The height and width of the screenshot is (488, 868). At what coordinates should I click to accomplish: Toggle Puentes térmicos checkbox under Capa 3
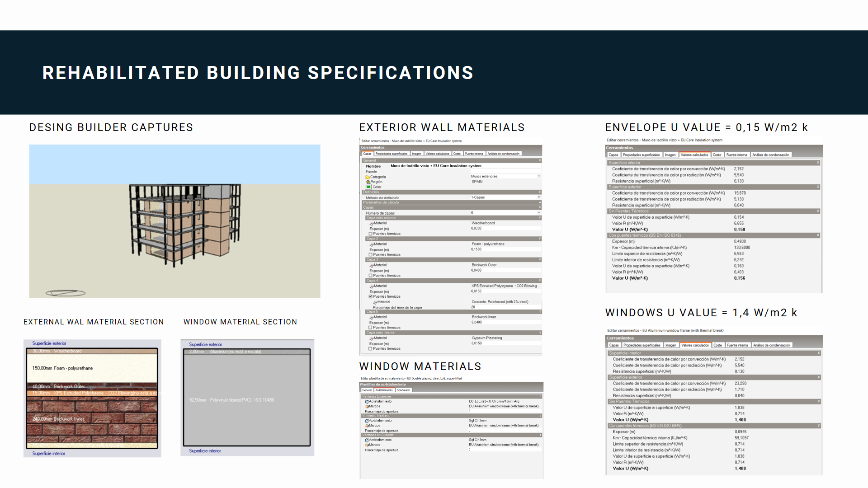click(x=371, y=276)
